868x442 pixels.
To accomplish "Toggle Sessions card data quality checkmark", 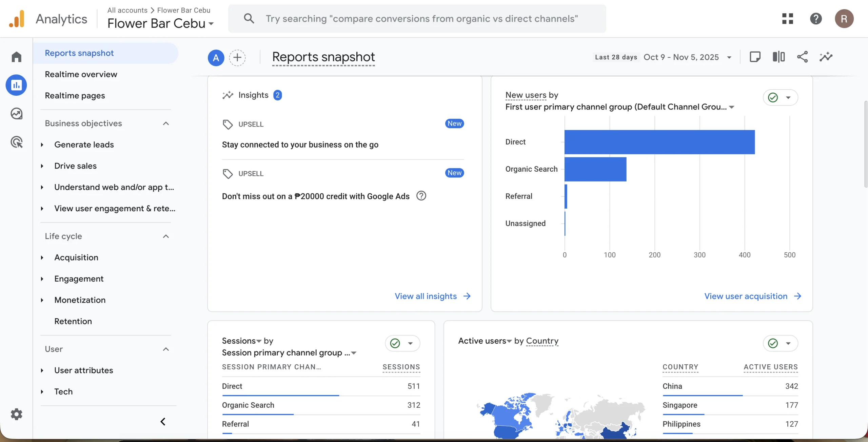I will click(x=395, y=343).
